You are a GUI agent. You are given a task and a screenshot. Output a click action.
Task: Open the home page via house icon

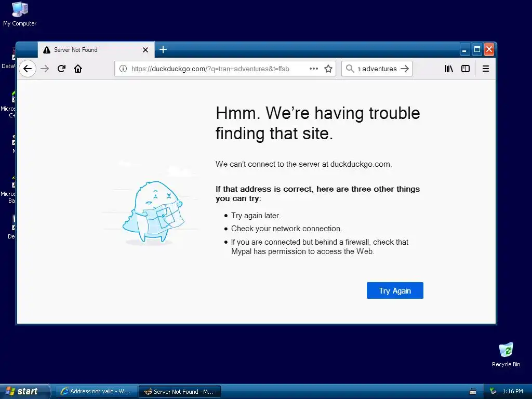click(x=78, y=69)
